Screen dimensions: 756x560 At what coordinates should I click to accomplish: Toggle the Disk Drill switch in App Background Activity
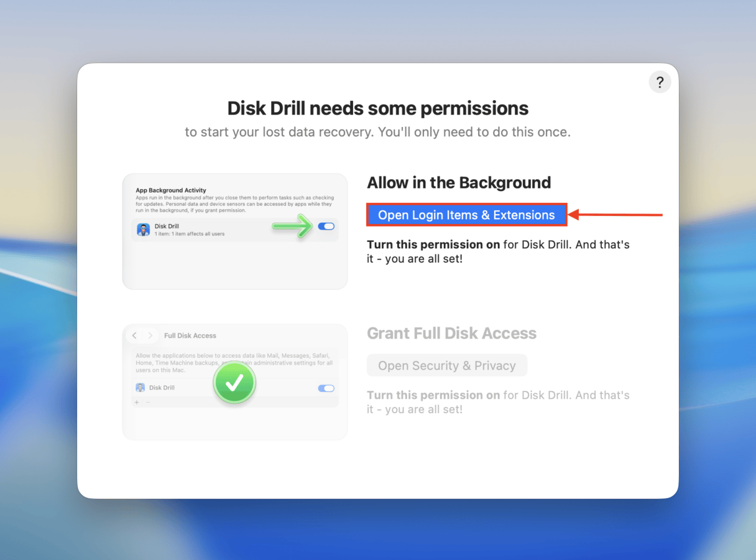tap(326, 226)
